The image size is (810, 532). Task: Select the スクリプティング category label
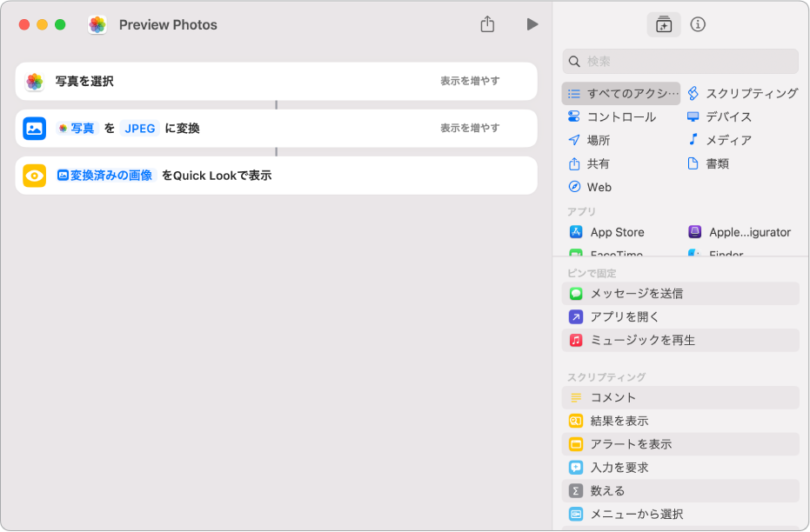[x=752, y=93]
